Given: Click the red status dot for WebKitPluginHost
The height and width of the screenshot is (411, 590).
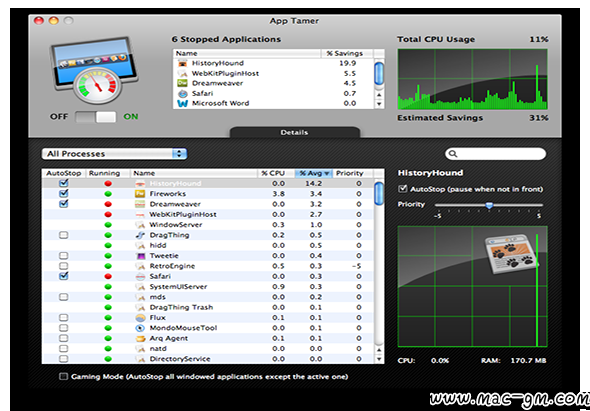Looking at the screenshot, I should click(x=108, y=215).
